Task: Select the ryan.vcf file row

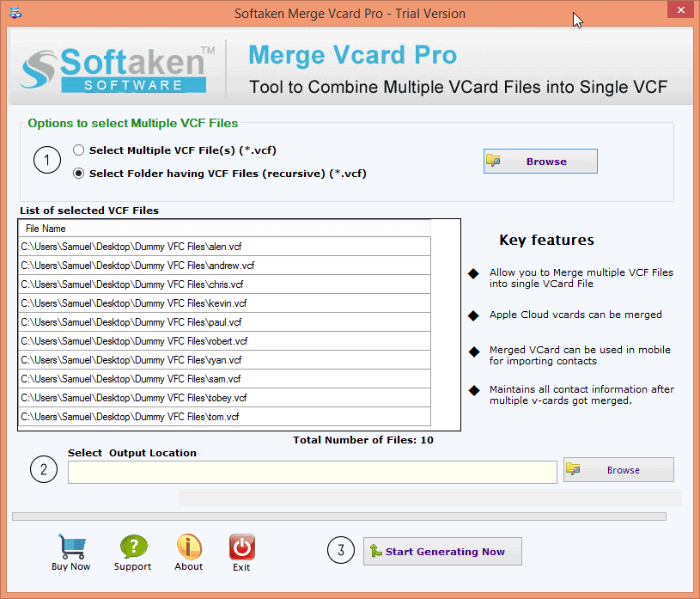Action: pyautogui.click(x=224, y=360)
